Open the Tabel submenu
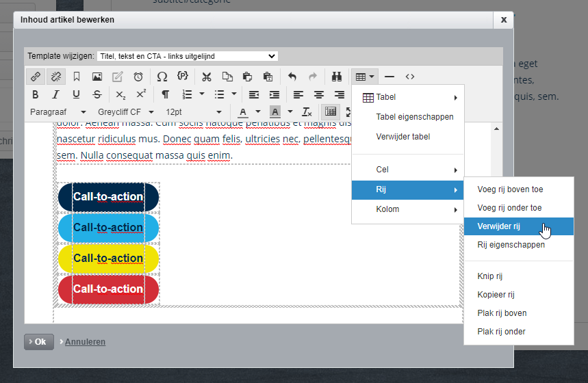The height and width of the screenshot is (383, 588). 407,97
